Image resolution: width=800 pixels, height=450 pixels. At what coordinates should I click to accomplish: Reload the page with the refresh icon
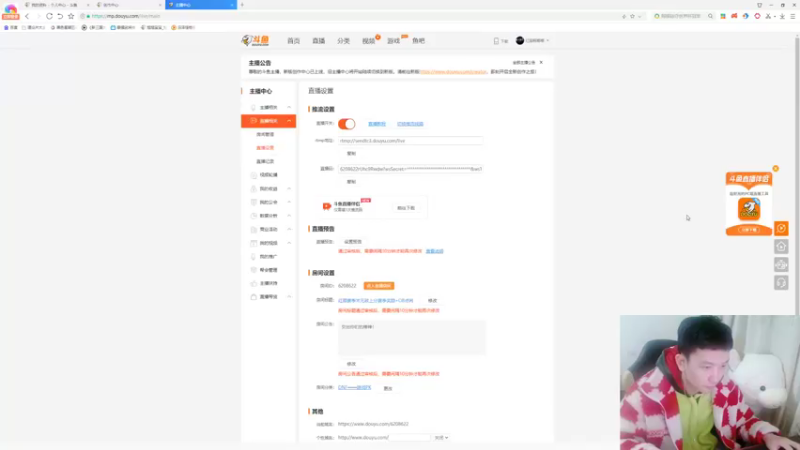click(x=49, y=16)
